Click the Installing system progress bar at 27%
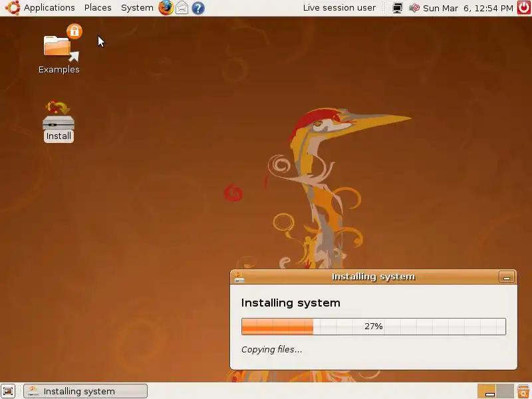 tap(374, 327)
